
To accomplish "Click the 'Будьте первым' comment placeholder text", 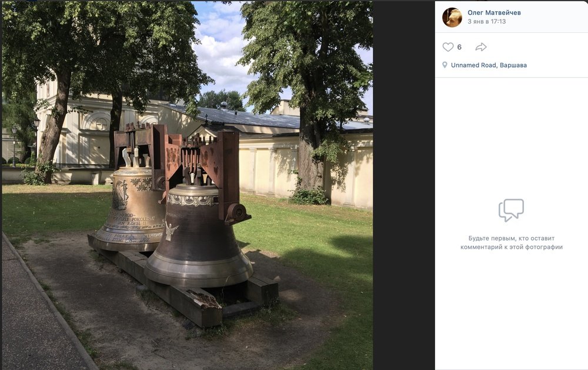I will pyautogui.click(x=512, y=242).
